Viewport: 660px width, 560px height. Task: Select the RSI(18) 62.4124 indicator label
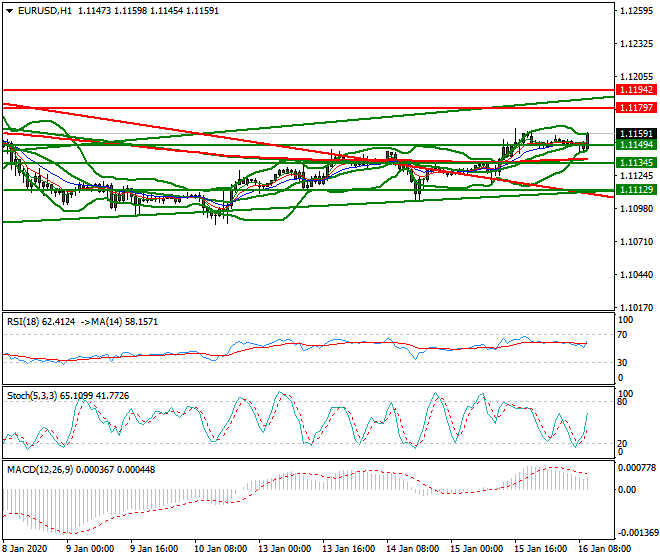(41, 322)
